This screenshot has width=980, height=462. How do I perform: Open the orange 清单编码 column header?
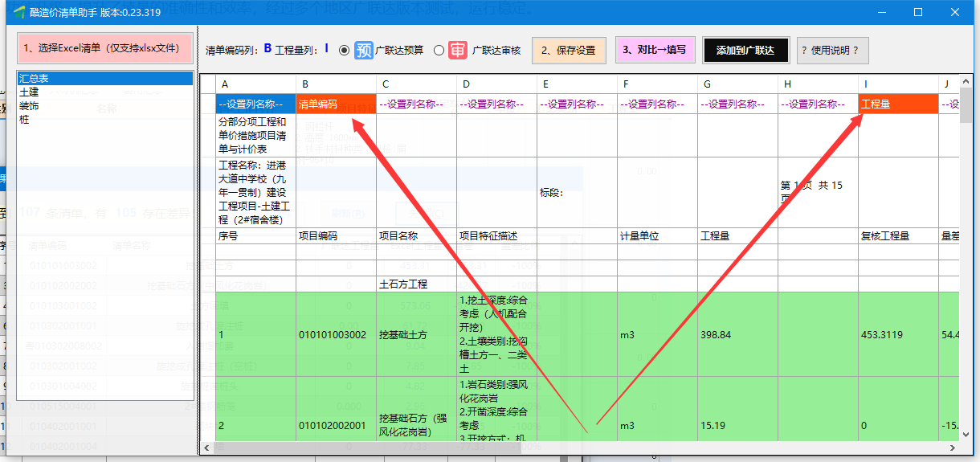coord(336,104)
